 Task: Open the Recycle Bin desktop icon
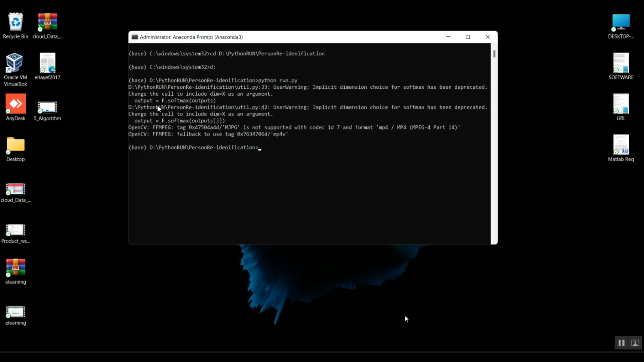[x=15, y=26]
